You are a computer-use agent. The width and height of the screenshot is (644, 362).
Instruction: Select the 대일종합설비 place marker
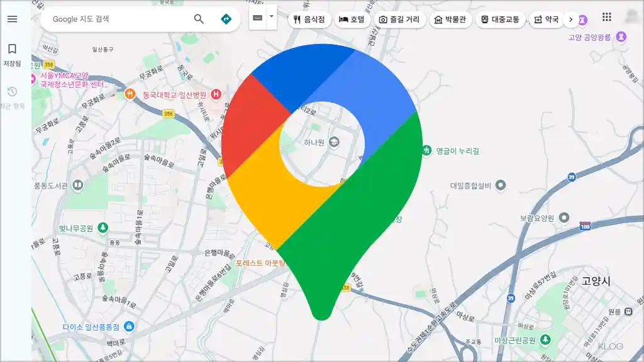tap(500, 185)
